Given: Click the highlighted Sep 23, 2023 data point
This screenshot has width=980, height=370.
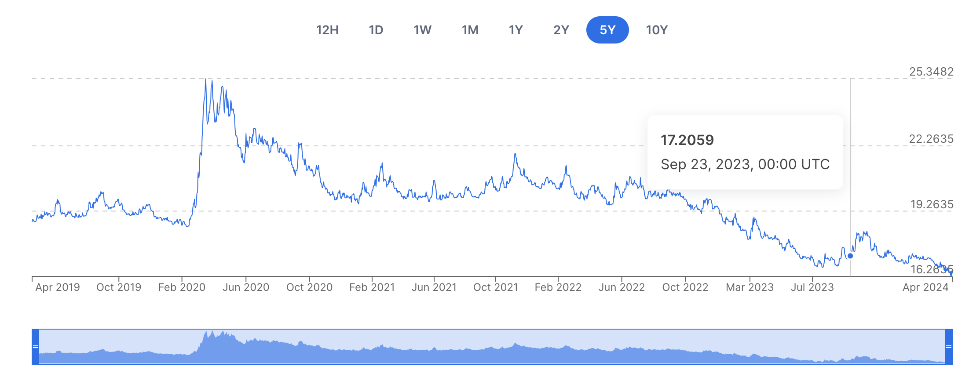Looking at the screenshot, I should pyautogui.click(x=850, y=256).
